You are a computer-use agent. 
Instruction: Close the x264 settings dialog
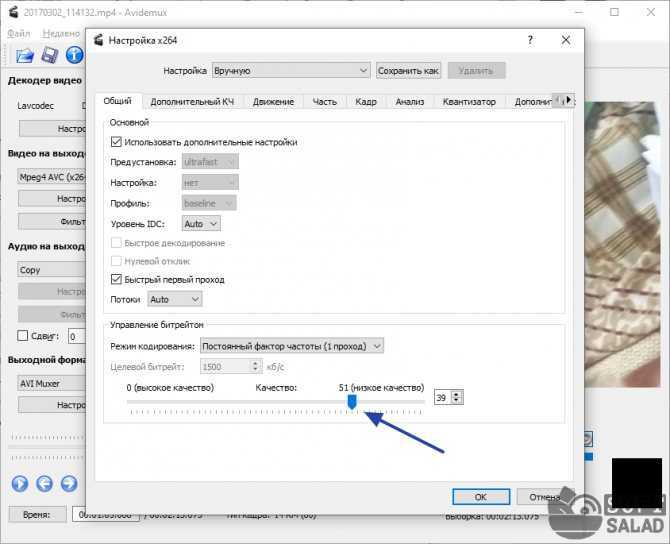tap(566, 40)
